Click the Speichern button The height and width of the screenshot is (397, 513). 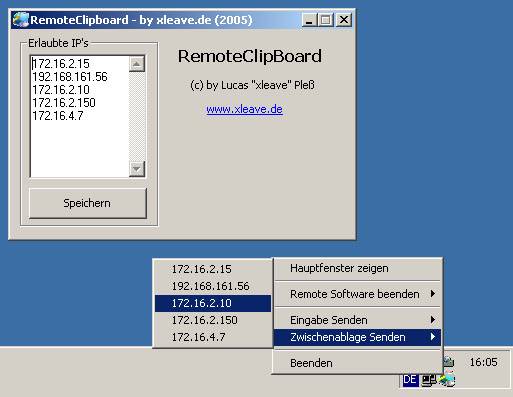tap(88, 203)
